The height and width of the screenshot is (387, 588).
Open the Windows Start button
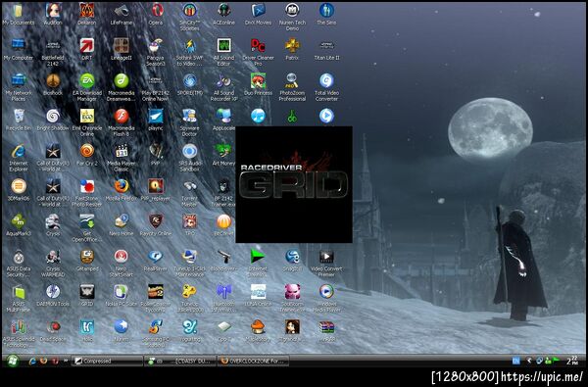coord(13,361)
